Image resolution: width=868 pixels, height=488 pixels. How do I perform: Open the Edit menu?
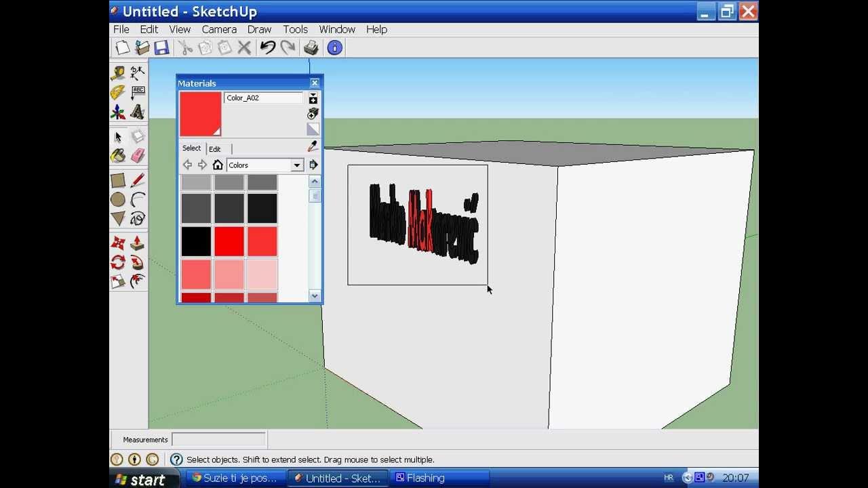tap(149, 29)
